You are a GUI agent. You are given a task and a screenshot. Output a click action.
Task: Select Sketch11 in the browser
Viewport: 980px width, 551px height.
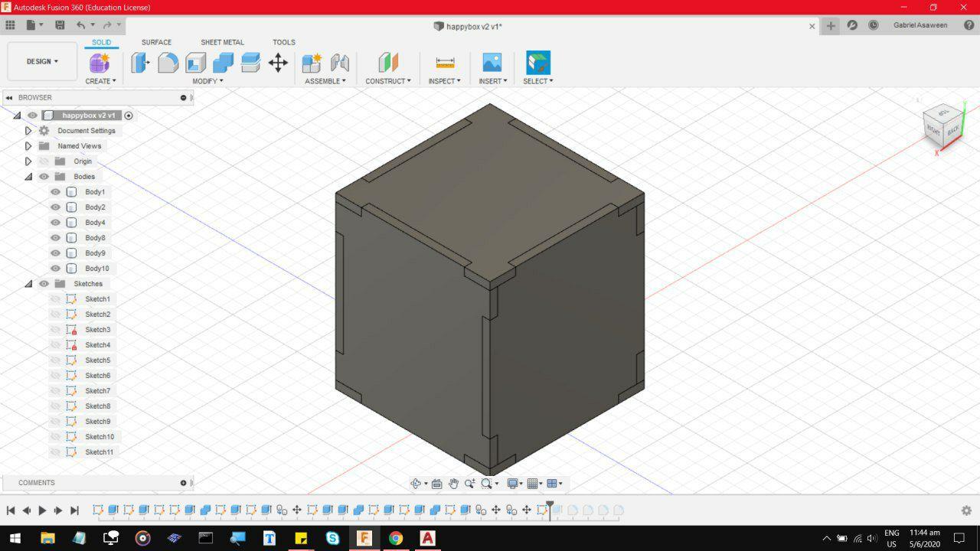pos(99,452)
